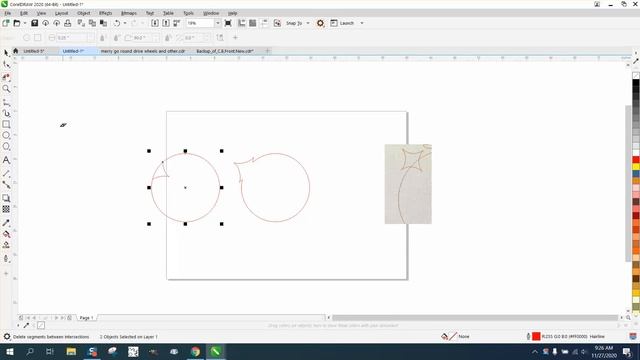Toggle the Show Guidelines button

tap(264, 23)
